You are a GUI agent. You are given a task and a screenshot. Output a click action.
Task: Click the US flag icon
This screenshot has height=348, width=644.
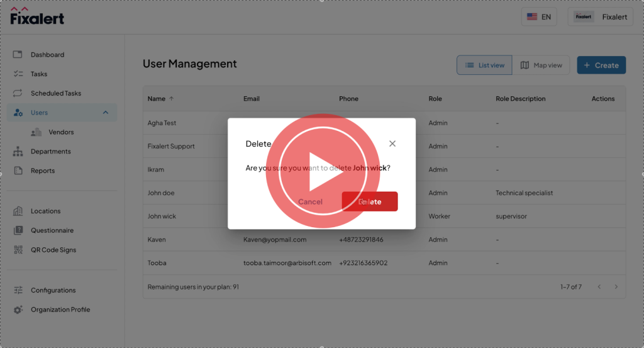(532, 17)
